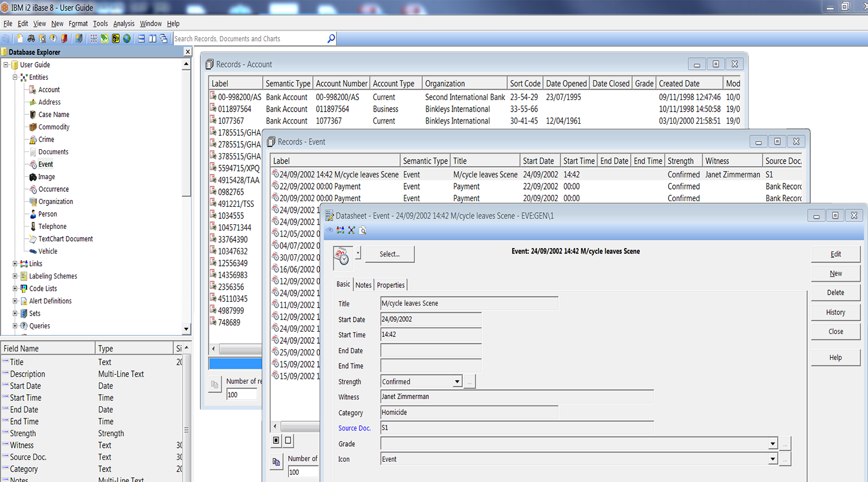Click the Select... button

[x=390, y=254]
